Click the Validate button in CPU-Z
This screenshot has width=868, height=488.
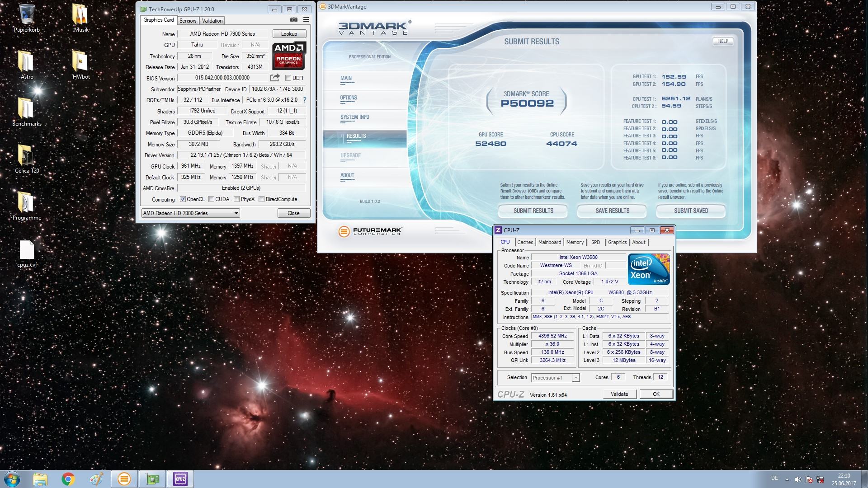(619, 394)
